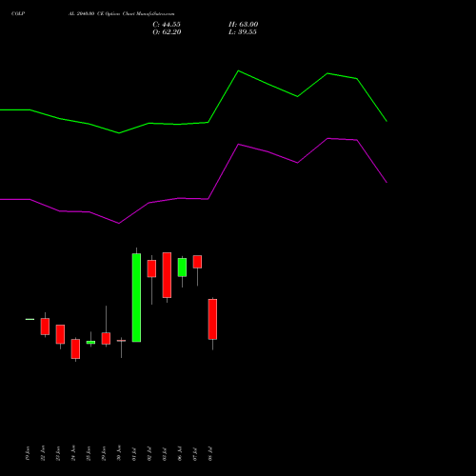Click the open value O: 62.20
The height and width of the screenshot is (476, 476).
(x=167, y=32)
